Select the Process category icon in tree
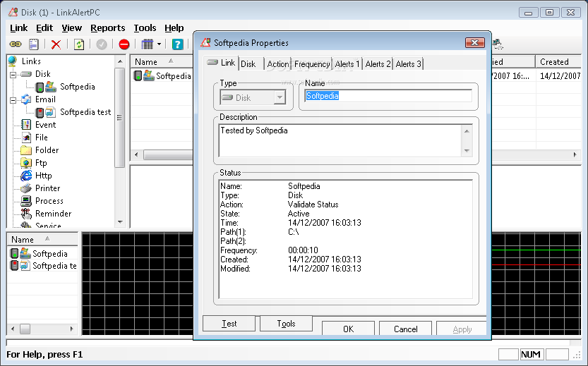 click(x=26, y=201)
